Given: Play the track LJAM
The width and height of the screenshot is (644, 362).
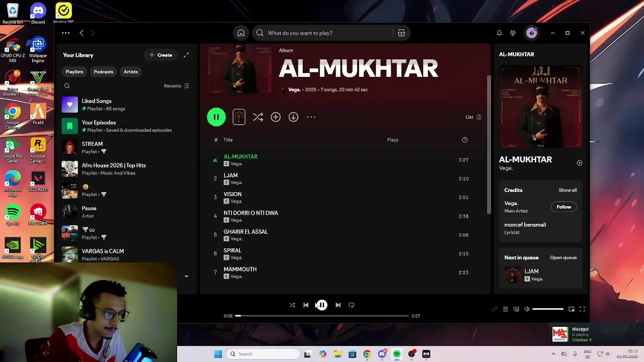Looking at the screenshot, I should (x=345, y=178).
